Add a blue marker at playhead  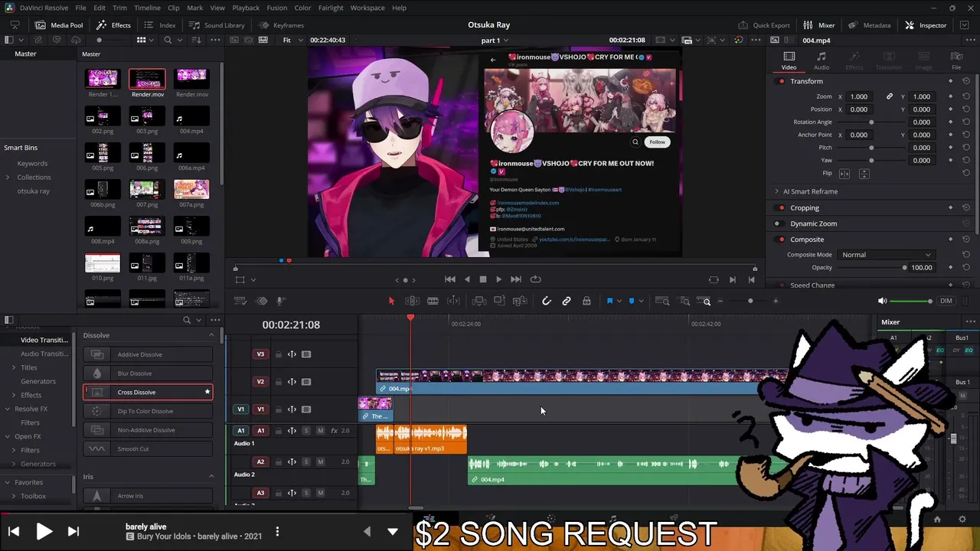(632, 302)
